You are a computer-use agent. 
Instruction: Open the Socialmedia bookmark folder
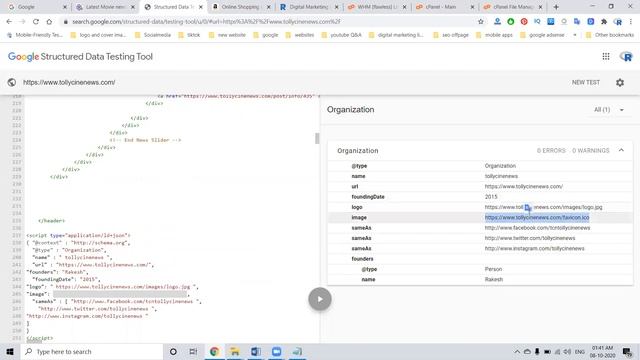[153, 35]
